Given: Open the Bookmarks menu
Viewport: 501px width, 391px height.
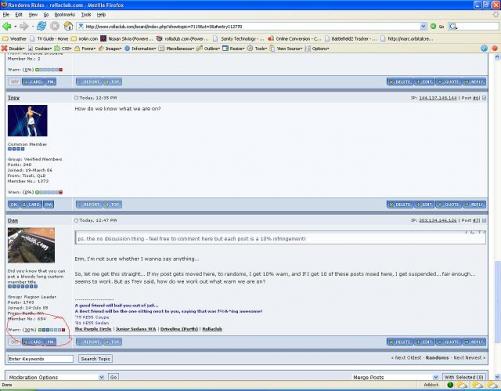Looking at the screenshot, I should pyautogui.click(x=65, y=15).
